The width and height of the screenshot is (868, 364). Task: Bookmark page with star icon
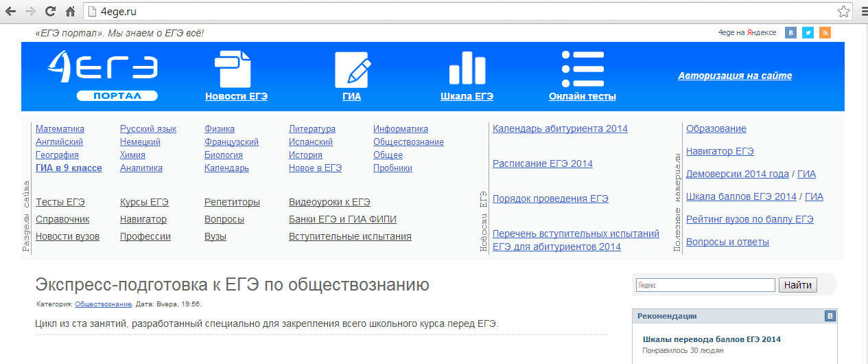[x=843, y=11]
